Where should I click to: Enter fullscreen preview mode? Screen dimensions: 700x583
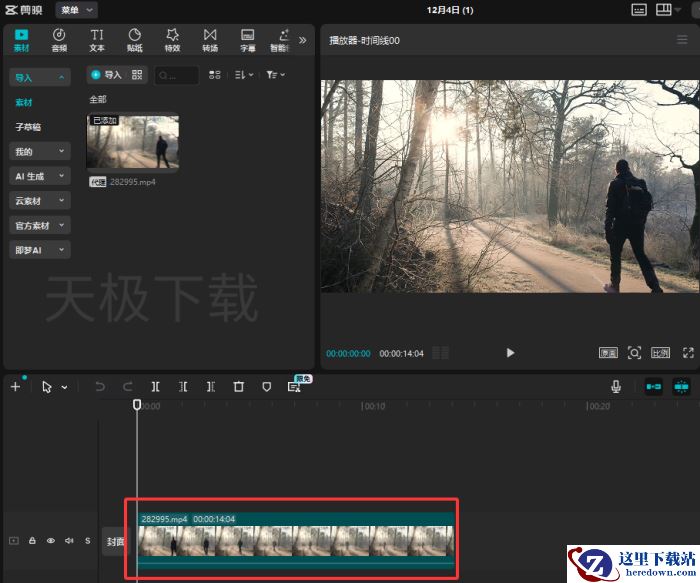688,353
